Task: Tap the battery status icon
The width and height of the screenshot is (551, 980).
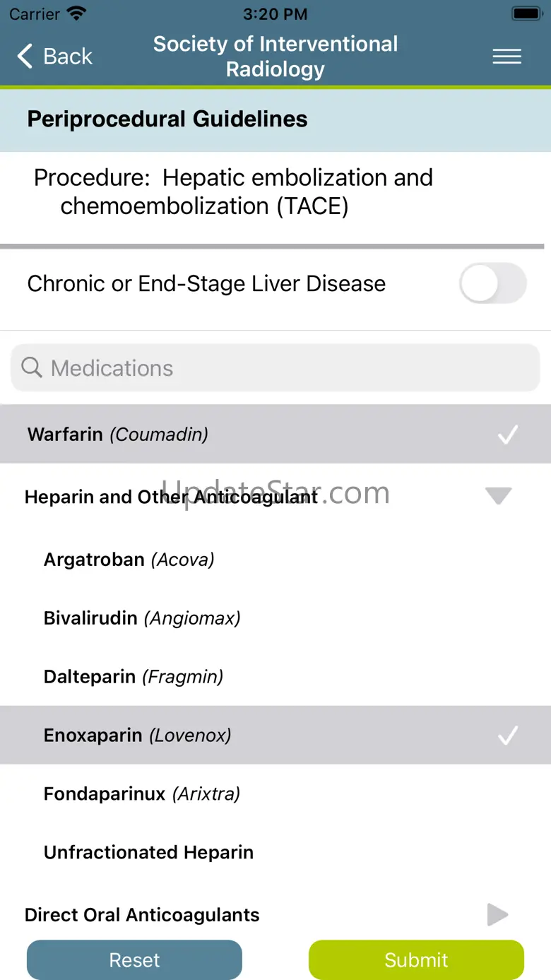Action: click(526, 13)
